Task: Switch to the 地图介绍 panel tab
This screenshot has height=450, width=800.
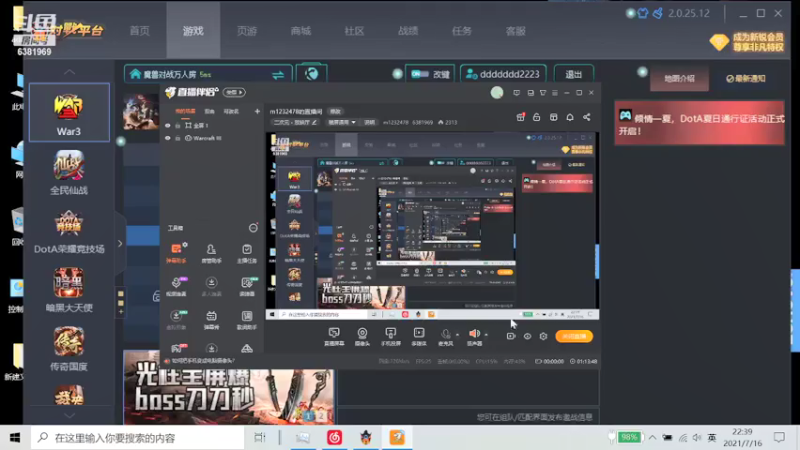Action: tap(679, 79)
